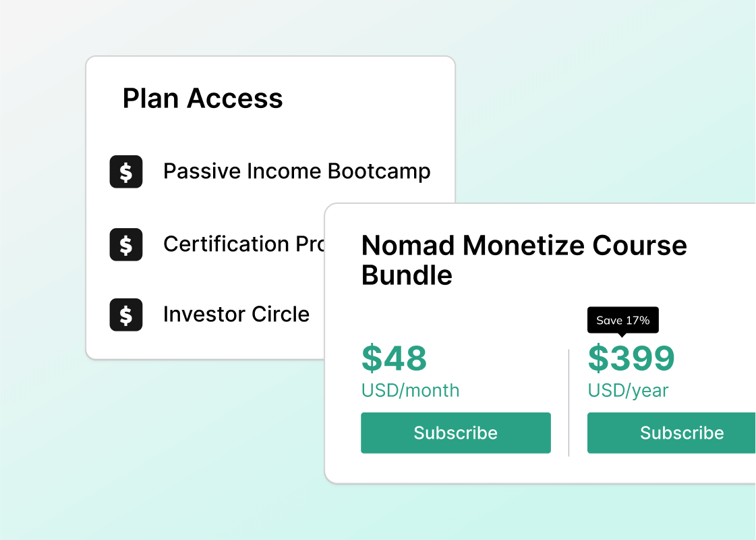
Task: Tap the dollar icon beside Investor Circle
Action: pyautogui.click(x=126, y=315)
